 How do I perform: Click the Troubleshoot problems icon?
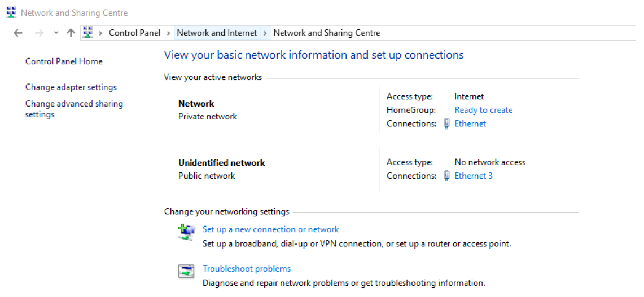point(186,272)
